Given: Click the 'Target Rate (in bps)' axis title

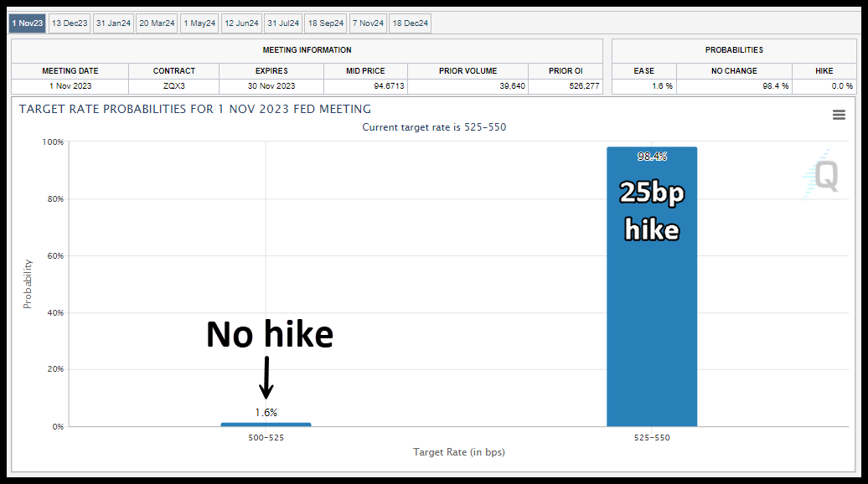Looking at the screenshot, I should pos(459,452).
